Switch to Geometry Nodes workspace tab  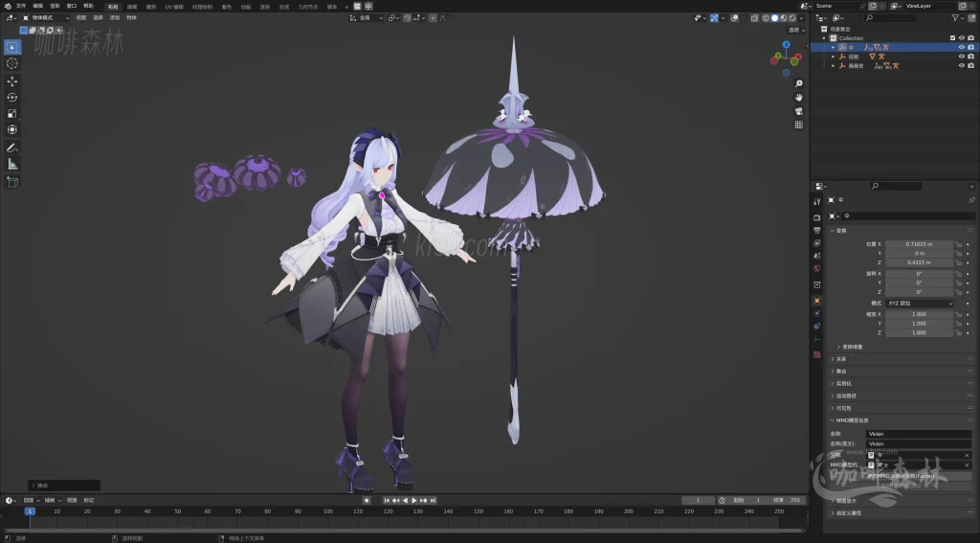coord(307,7)
